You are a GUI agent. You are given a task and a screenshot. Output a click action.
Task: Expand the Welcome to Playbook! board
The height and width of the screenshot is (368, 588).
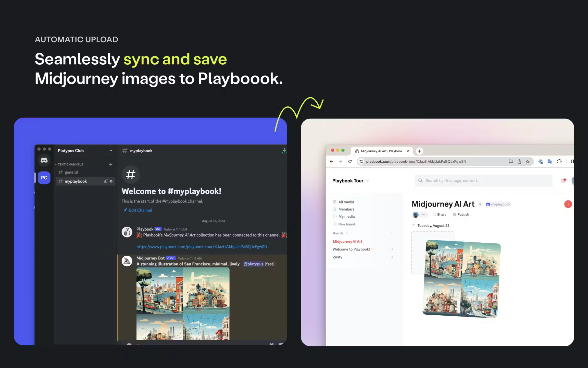[x=392, y=249]
